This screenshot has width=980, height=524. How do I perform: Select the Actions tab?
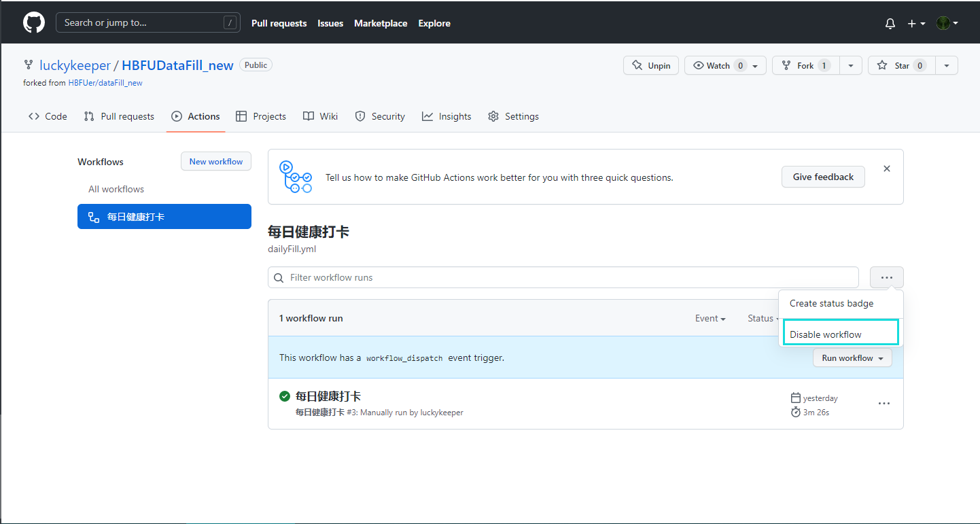point(196,116)
